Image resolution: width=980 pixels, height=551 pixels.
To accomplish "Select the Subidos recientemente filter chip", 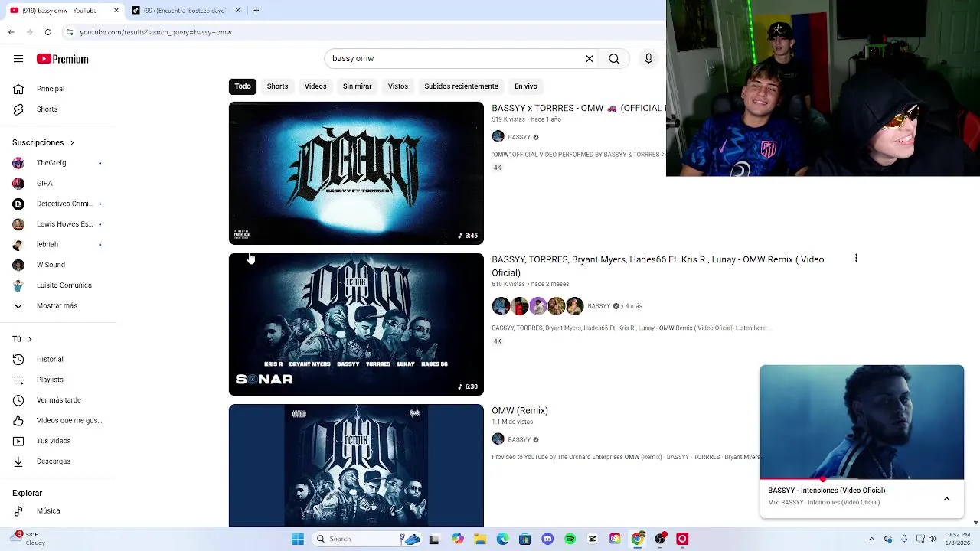I will [461, 86].
